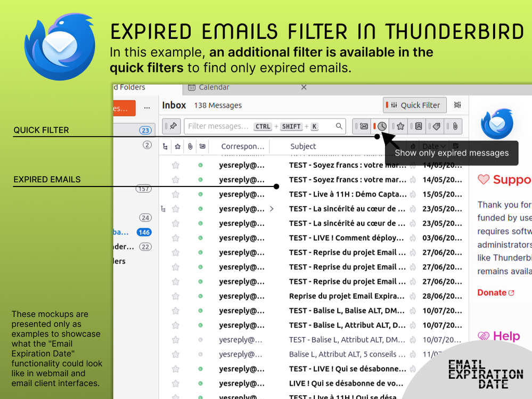Open message Reprise du projet Email Expira
Image resolution: width=532 pixels, height=399 pixels.
(x=347, y=296)
